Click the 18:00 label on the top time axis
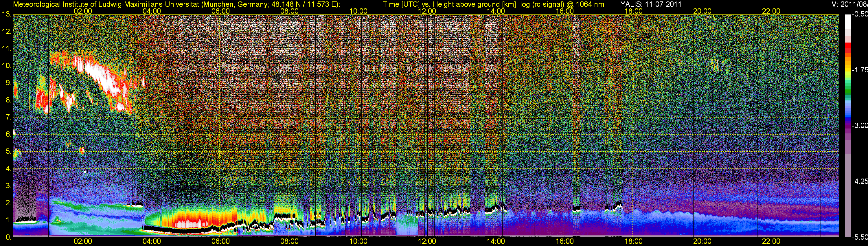This screenshot has width=868, height=246. [x=633, y=11]
